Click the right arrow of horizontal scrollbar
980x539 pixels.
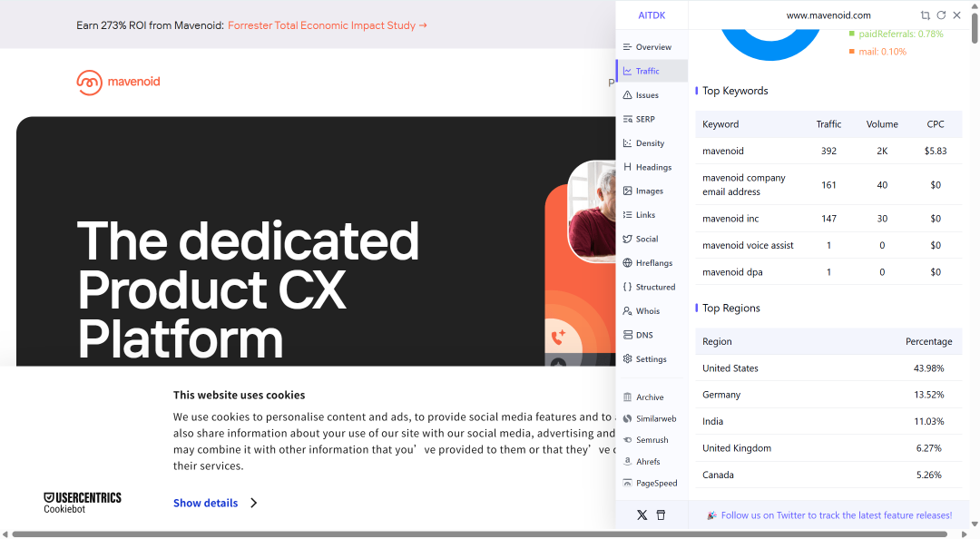coord(964,534)
